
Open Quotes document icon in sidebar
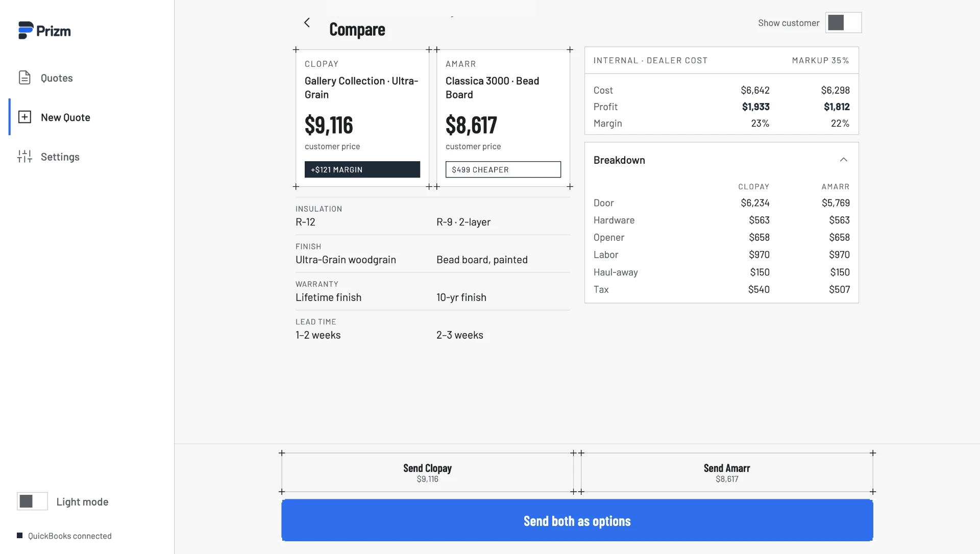24,78
